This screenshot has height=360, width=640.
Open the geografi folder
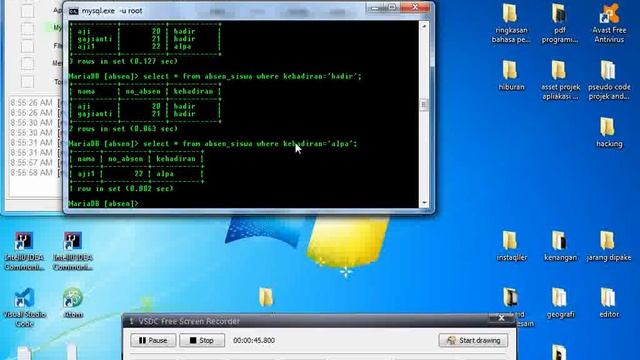pyautogui.click(x=560, y=303)
